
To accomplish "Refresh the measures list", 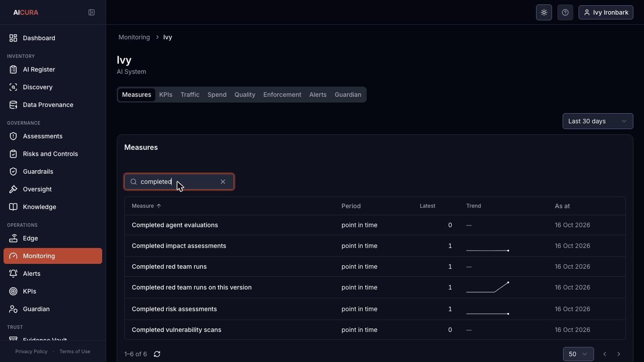I will (157, 354).
